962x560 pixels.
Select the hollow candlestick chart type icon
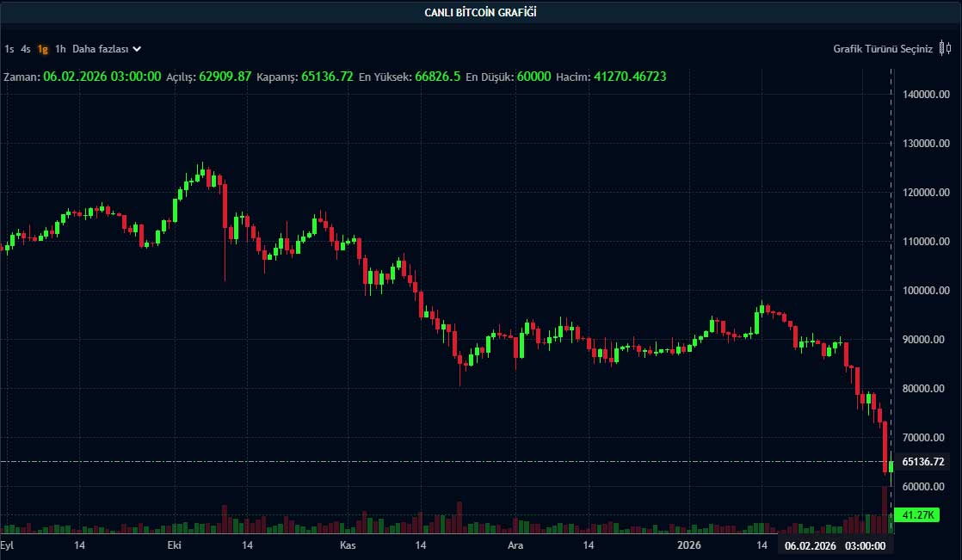[948, 47]
